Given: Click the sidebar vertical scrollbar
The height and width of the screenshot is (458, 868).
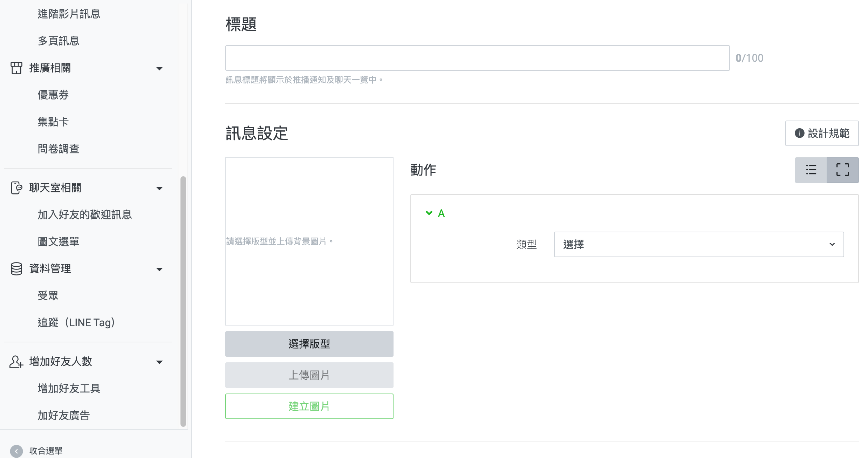Looking at the screenshot, I should pyautogui.click(x=183, y=301).
